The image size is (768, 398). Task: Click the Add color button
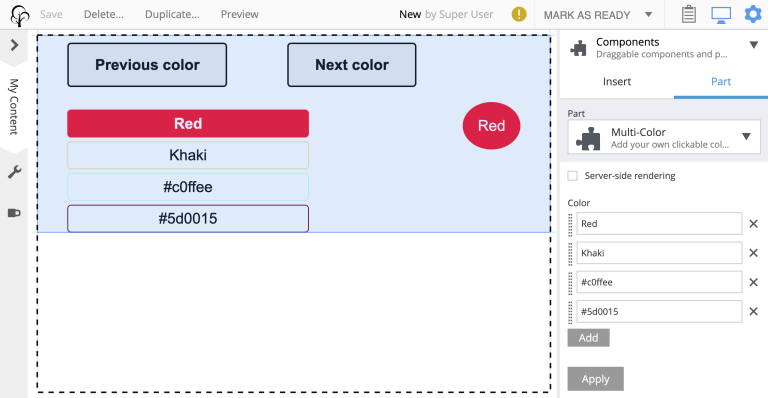coord(588,338)
